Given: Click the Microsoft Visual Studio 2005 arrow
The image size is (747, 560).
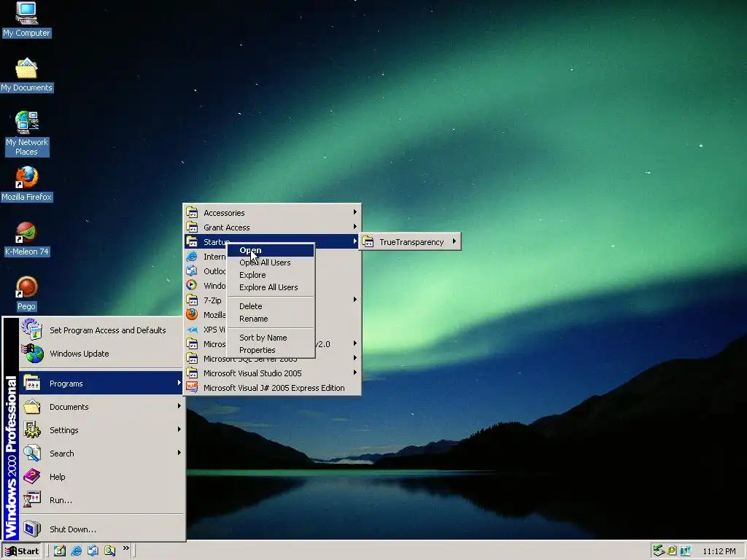Looking at the screenshot, I should click(355, 373).
